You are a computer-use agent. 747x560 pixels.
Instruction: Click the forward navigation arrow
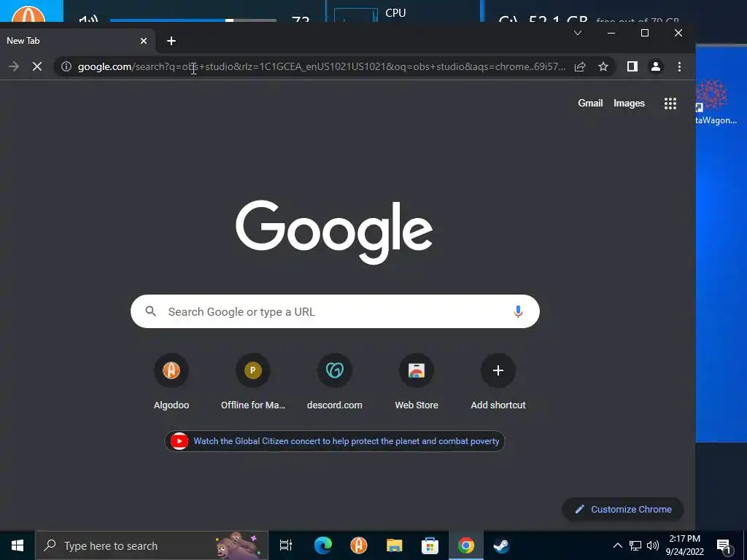click(x=14, y=66)
